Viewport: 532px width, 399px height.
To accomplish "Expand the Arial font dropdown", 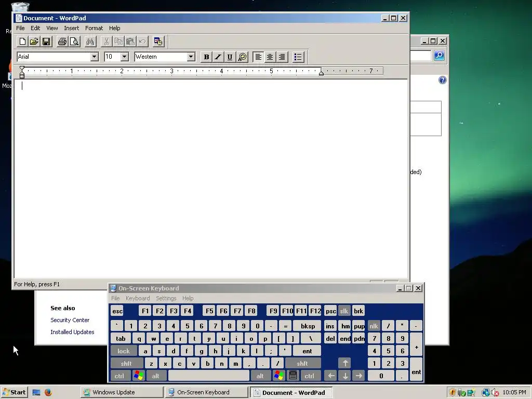I will pyautogui.click(x=95, y=57).
